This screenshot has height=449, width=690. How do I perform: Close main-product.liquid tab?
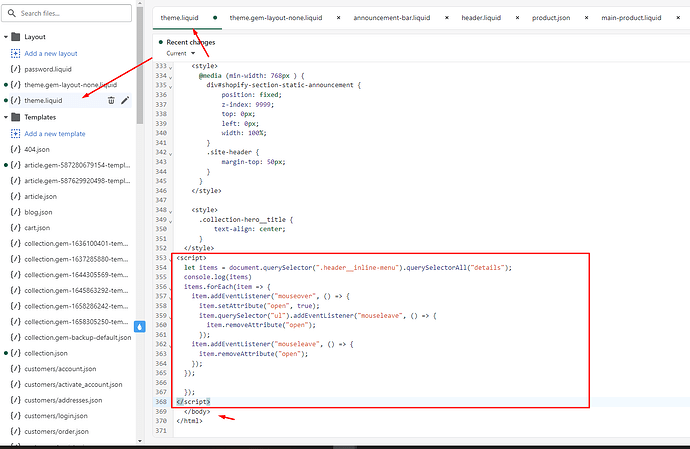coord(678,18)
